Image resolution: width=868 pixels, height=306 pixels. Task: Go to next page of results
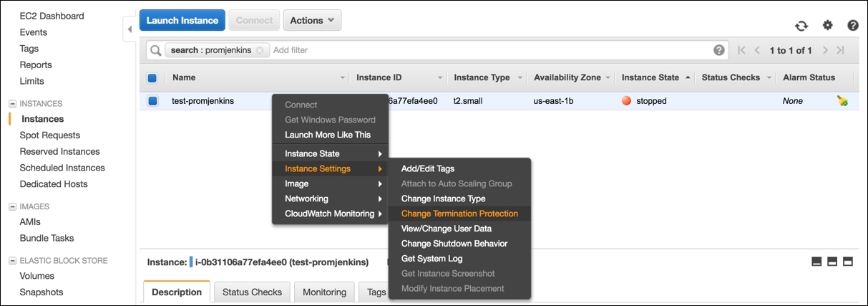point(825,50)
